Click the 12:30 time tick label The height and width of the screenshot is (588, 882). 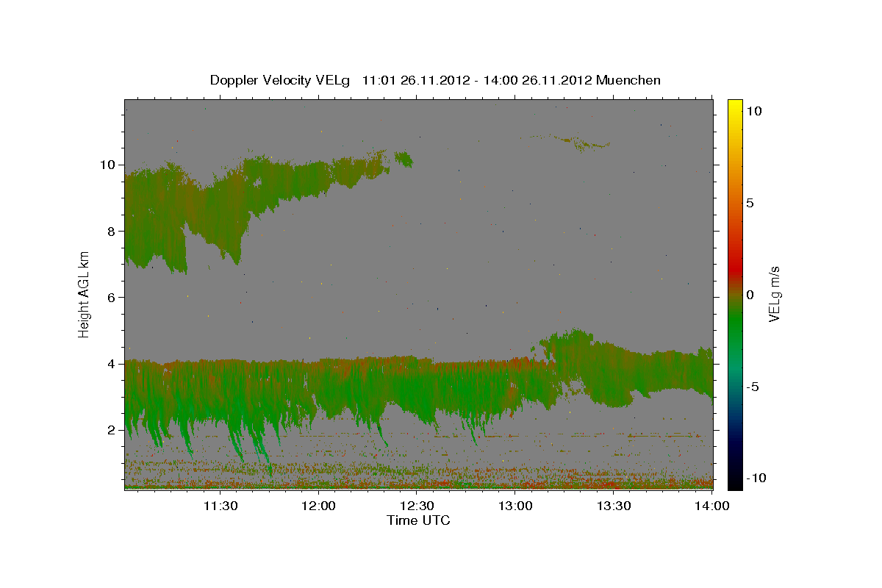tap(417, 506)
